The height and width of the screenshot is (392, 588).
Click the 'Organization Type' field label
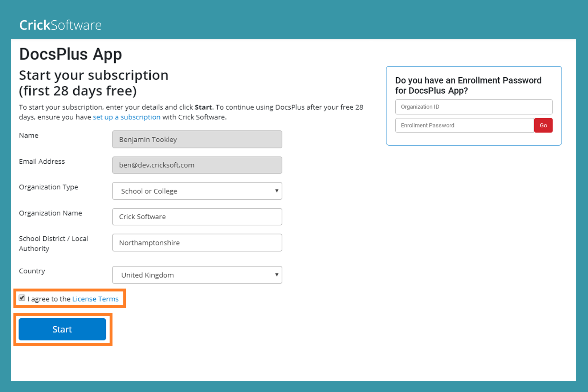coord(48,187)
